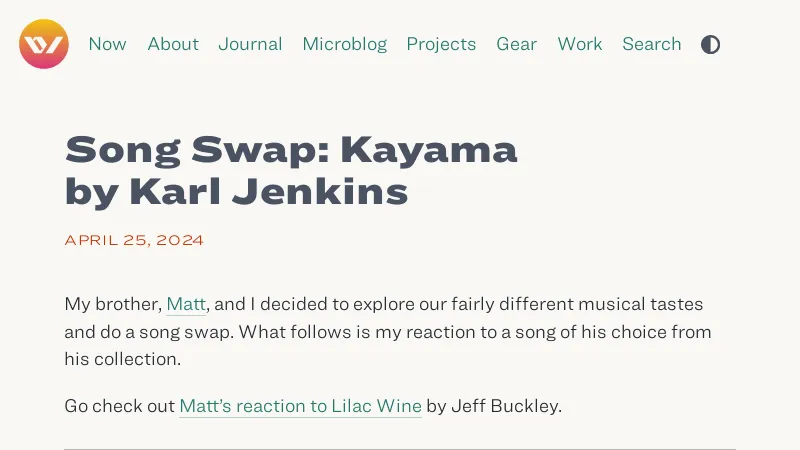Open the Work page
The height and width of the screenshot is (450, 800).
[x=580, y=44]
